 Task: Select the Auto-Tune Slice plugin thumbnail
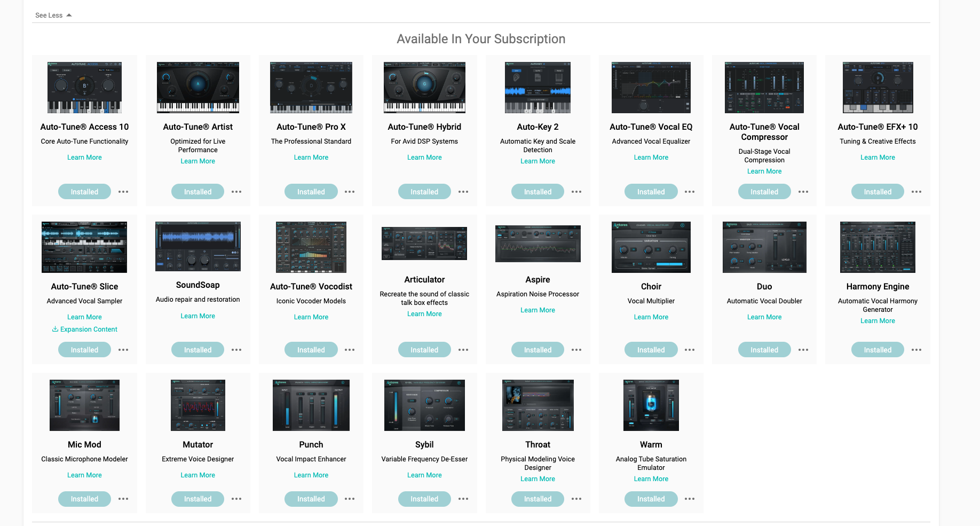point(84,247)
